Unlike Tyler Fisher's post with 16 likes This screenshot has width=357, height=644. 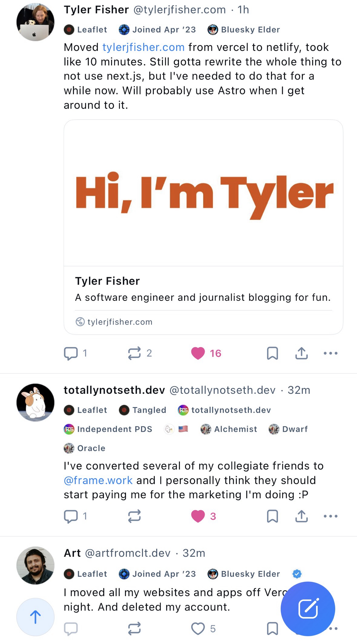pyautogui.click(x=198, y=353)
